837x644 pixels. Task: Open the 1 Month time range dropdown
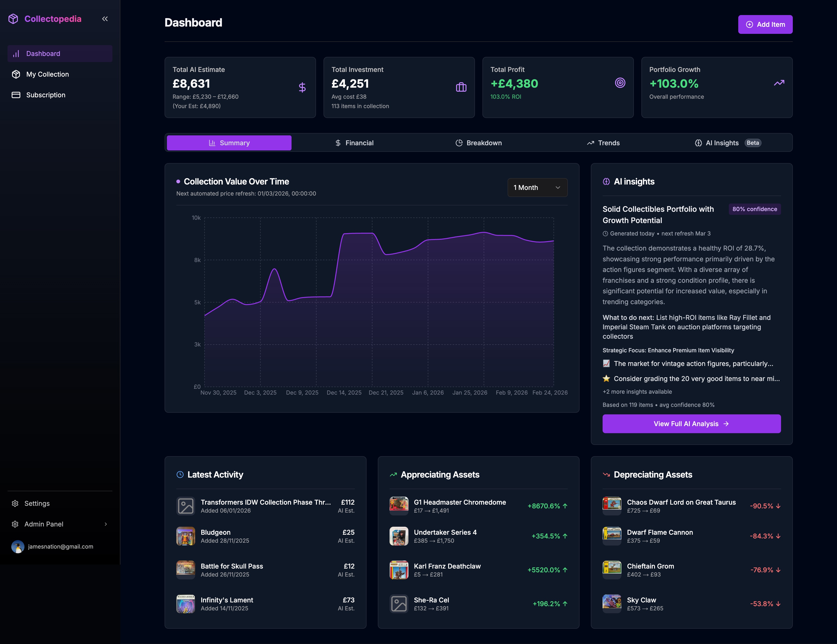click(x=537, y=188)
